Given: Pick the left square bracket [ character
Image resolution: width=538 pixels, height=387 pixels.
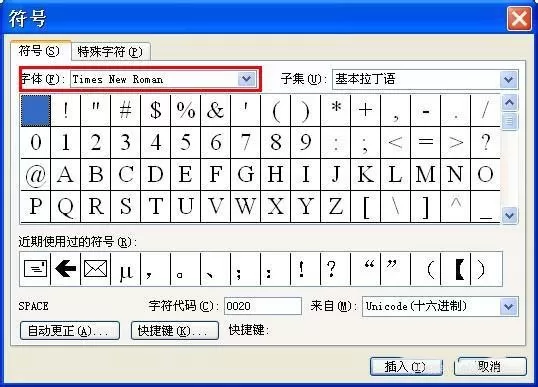Looking at the screenshot, I should point(365,207).
